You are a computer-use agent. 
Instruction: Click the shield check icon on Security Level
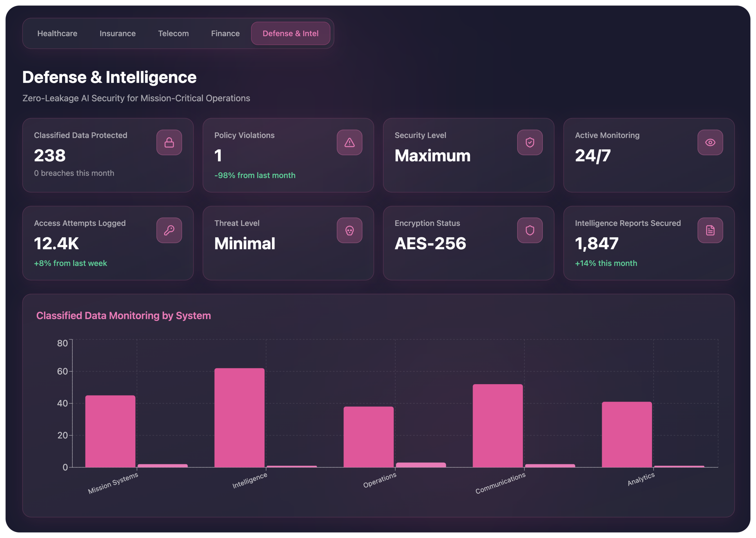(529, 143)
